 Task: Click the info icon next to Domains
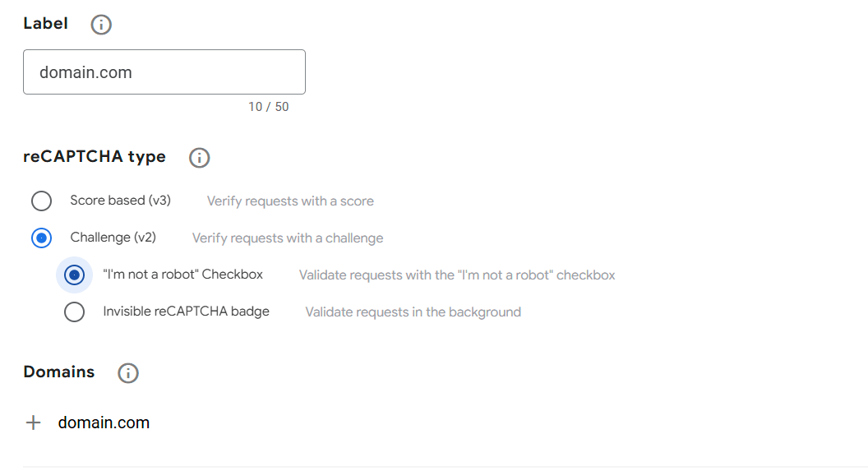pyautogui.click(x=128, y=373)
